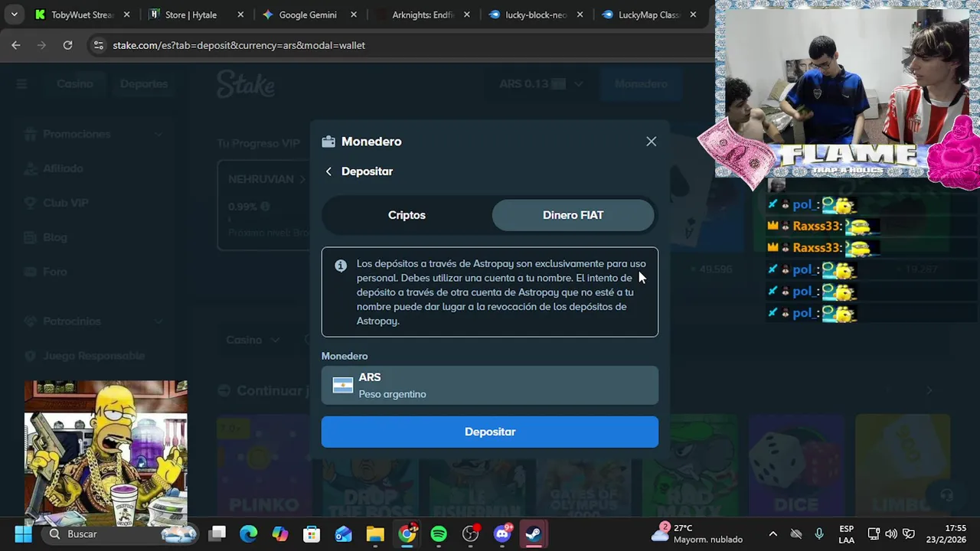Open File Explorer from taskbar
The image size is (980, 551).
click(x=375, y=534)
